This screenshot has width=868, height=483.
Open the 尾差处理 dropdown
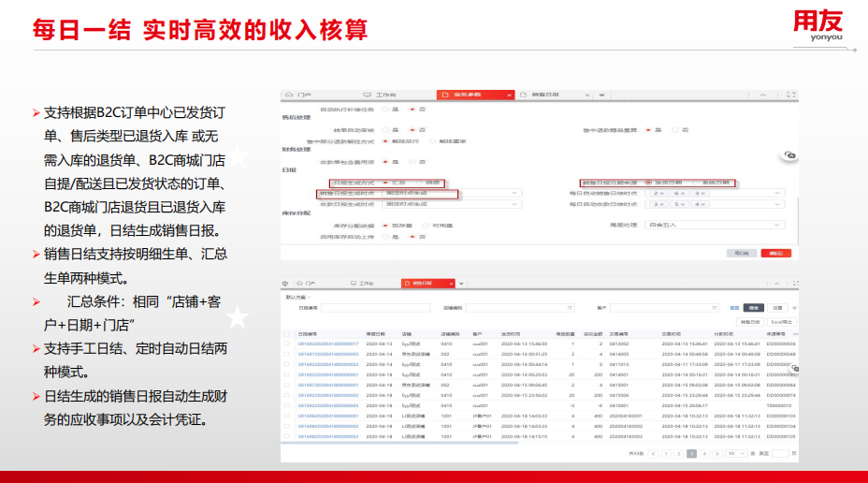715,225
